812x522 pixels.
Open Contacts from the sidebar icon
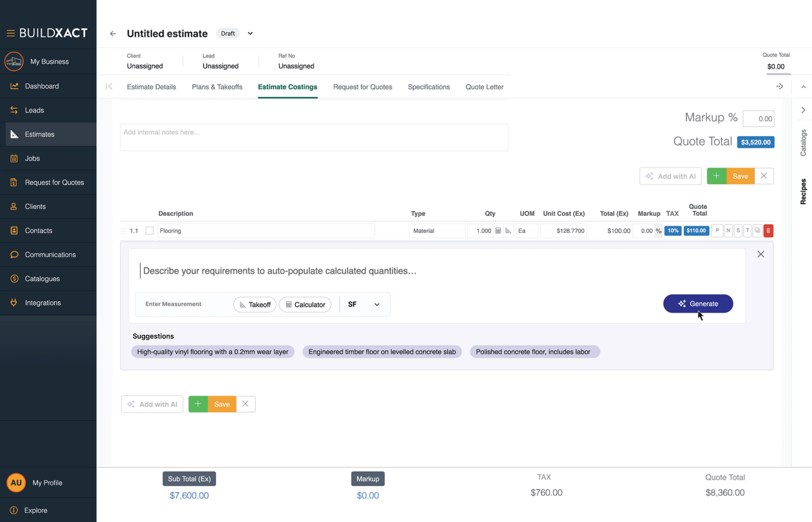tap(14, 230)
